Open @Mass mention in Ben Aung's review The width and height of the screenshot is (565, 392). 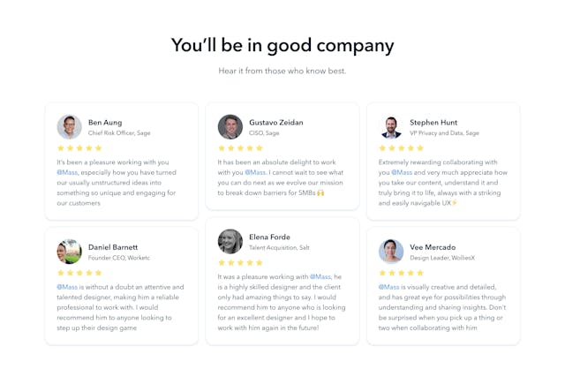click(67, 173)
